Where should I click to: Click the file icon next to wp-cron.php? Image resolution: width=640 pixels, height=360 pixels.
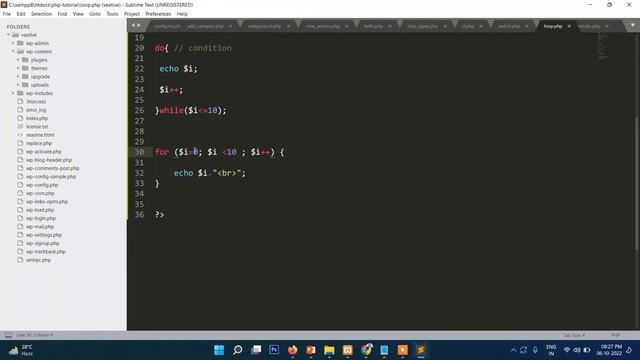tap(20, 193)
